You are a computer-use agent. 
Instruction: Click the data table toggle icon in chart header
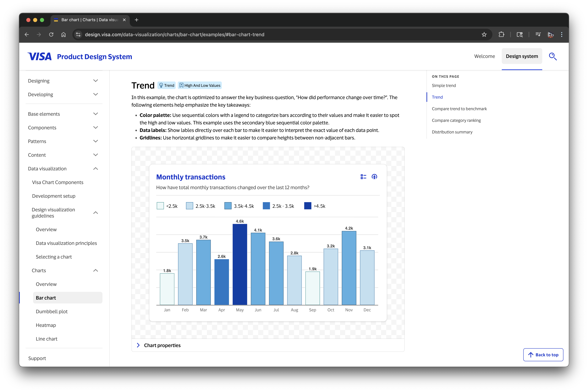[363, 177]
